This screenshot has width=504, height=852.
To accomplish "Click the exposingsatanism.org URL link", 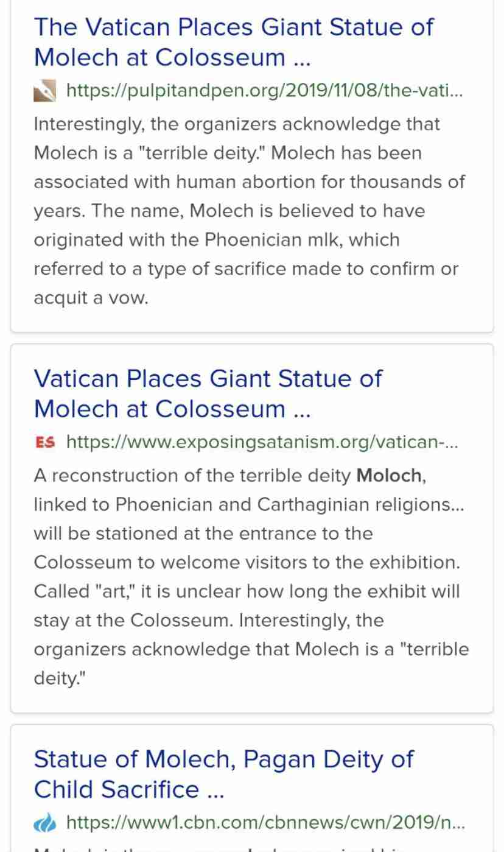I will click(262, 442).
